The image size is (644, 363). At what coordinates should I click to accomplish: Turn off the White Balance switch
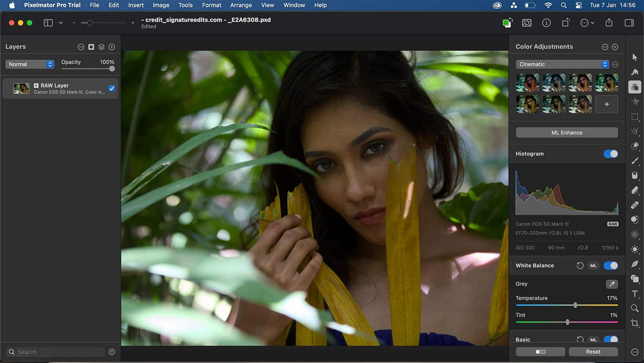click(610, 265)
